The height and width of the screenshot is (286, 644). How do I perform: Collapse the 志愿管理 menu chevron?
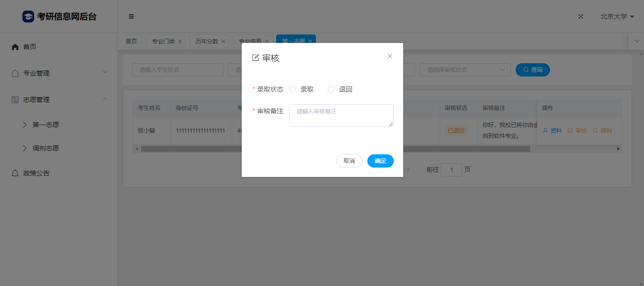click(105, 99)
